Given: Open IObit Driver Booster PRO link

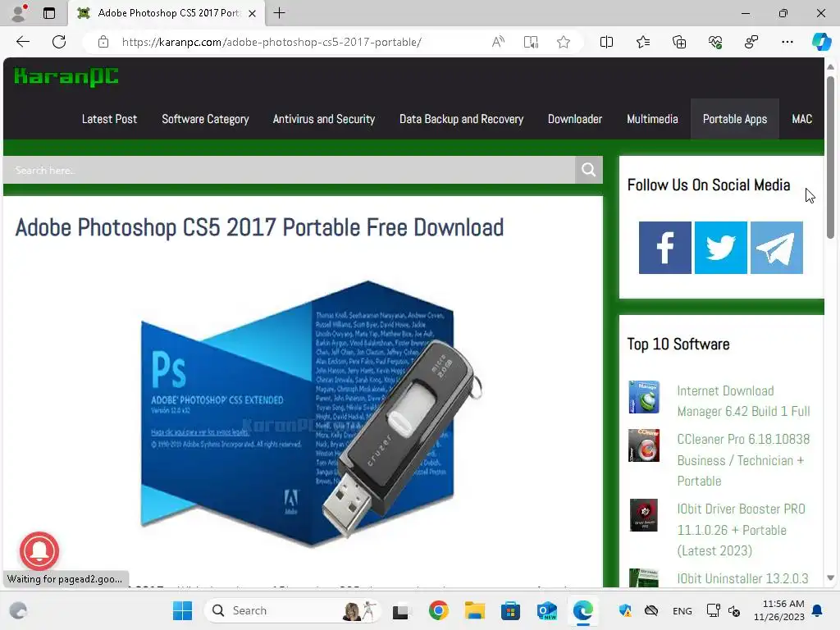Looking at the screenshot, I should pyautogui.click(x=742, y=529).
